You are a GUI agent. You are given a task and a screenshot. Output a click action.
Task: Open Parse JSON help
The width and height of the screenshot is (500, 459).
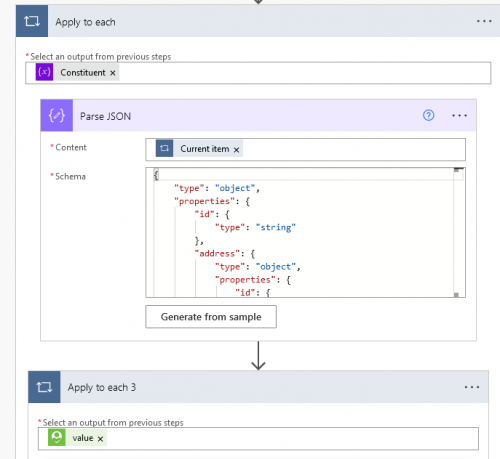(x=428, y=115)
